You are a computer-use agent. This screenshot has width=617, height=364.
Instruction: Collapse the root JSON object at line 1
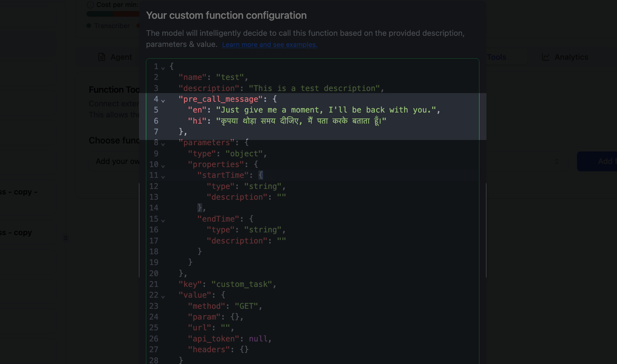(163, 67)
